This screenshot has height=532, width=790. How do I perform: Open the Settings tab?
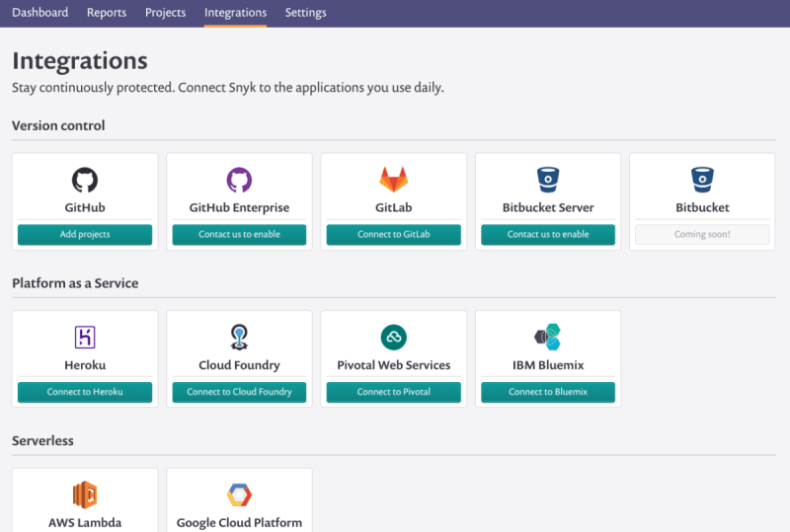click(x=306, y=13)
